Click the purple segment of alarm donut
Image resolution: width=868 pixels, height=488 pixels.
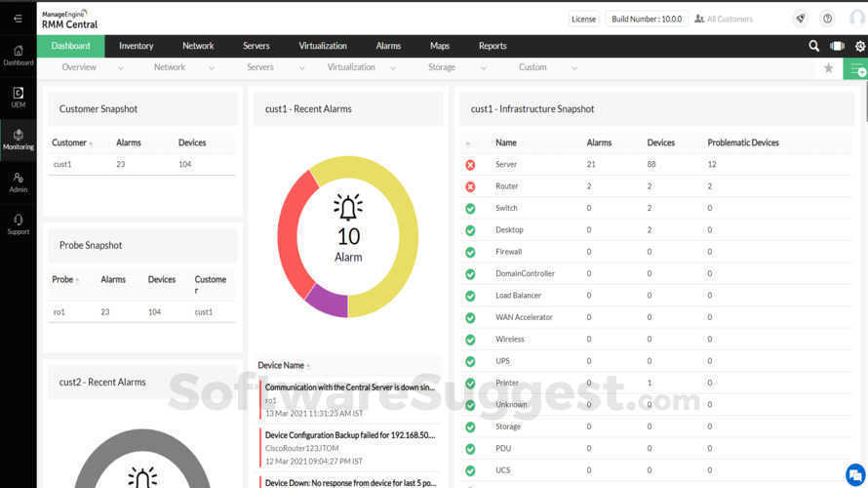[328, 301]
